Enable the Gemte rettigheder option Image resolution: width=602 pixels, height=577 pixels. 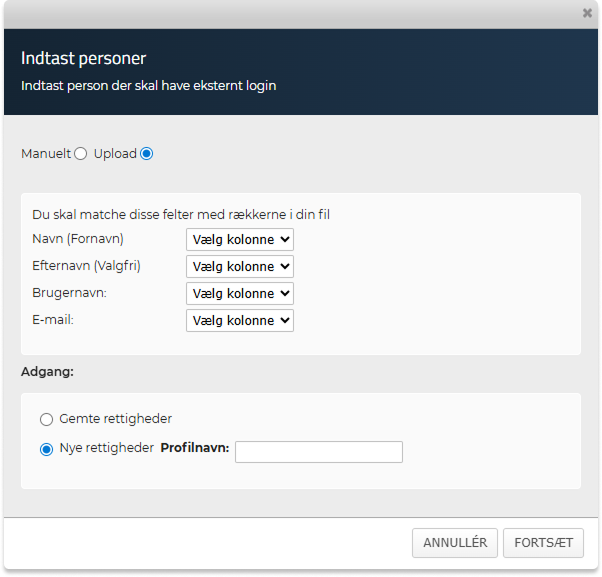47,419
